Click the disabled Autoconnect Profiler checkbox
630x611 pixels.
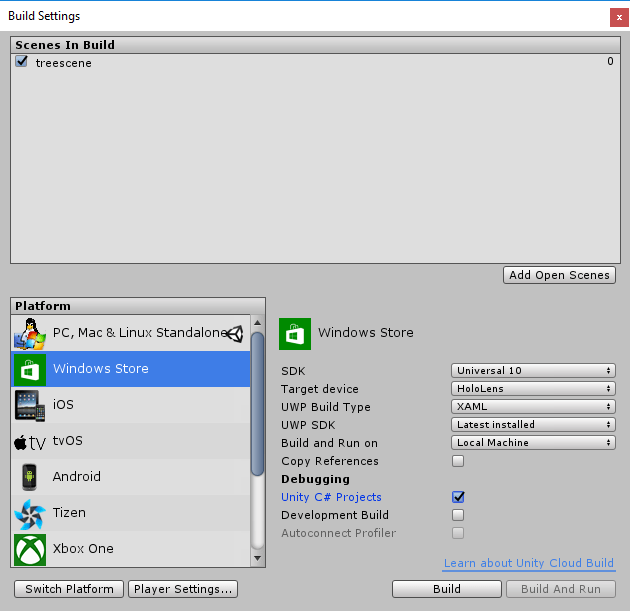pyautogui.click(x=458, y=533)
